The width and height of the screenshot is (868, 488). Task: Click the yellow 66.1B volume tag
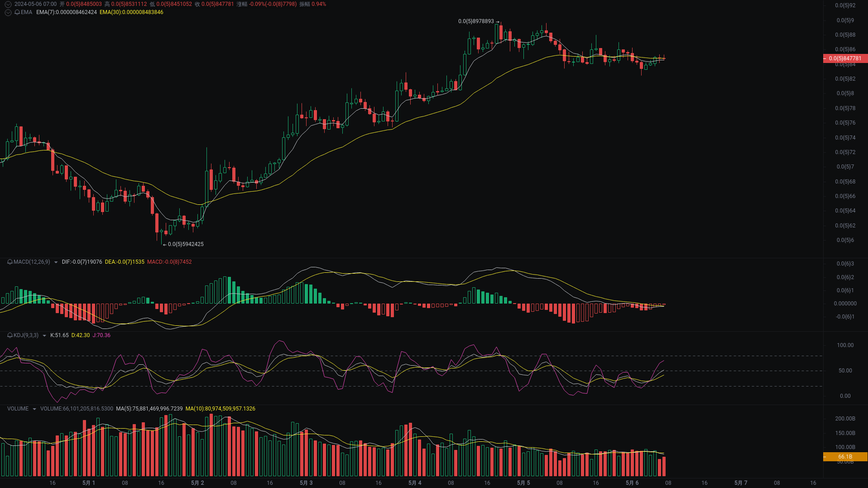pos(845,457)
